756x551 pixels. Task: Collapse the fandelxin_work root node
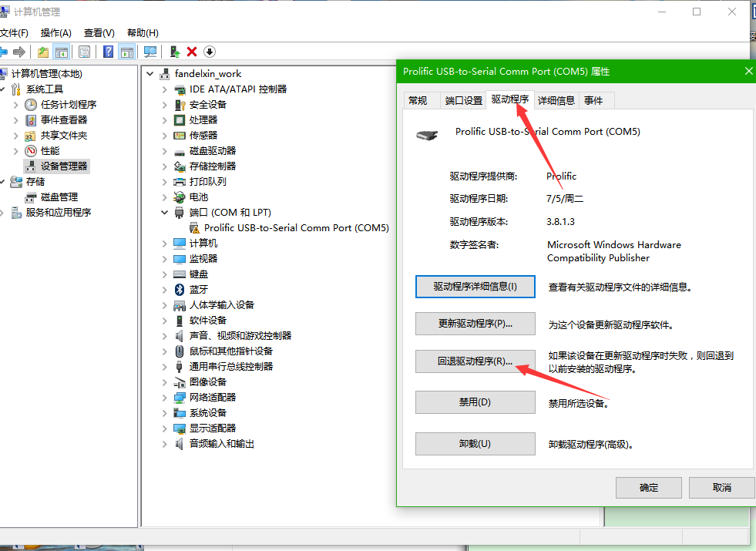[150, 74]
